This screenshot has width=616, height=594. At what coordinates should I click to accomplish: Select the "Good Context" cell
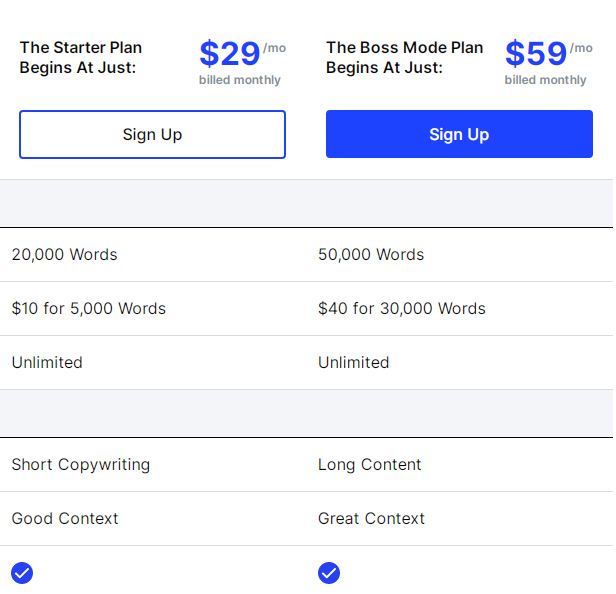click(x=65, y=518)
